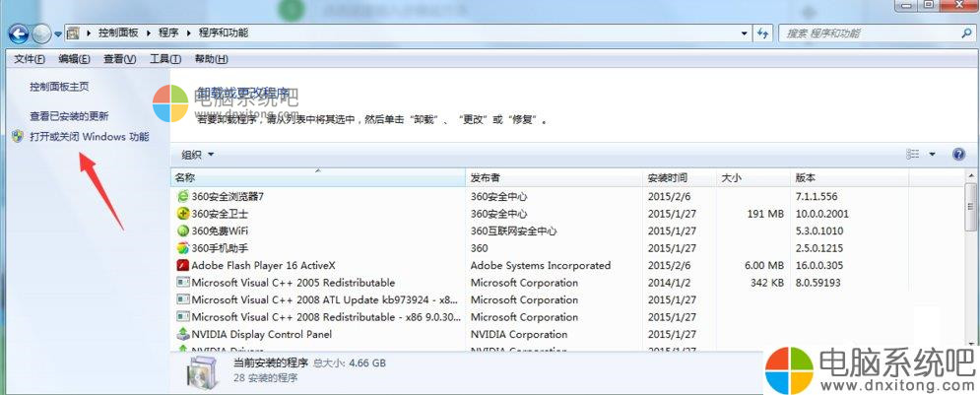Viewport: 980px width, 395px height.
Task: Sort by the 安装时间 column header
Action: click(680, 178)
